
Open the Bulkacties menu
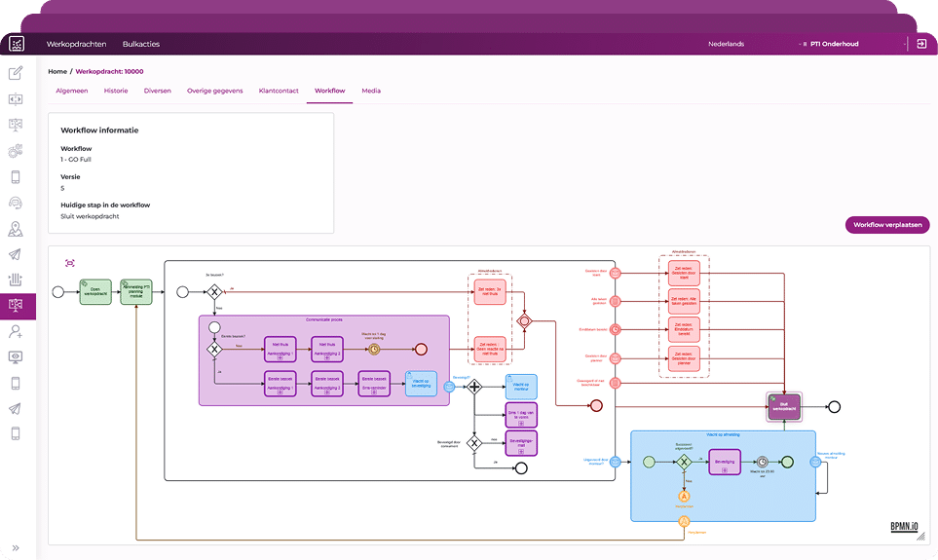pyautogui.click(x=141, y=44)
